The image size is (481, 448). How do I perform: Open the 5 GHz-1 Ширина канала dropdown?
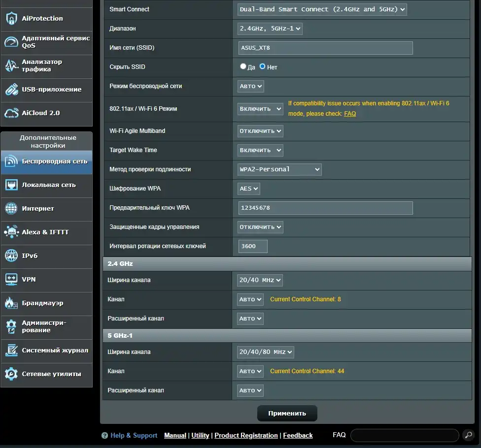coord(266,352)
